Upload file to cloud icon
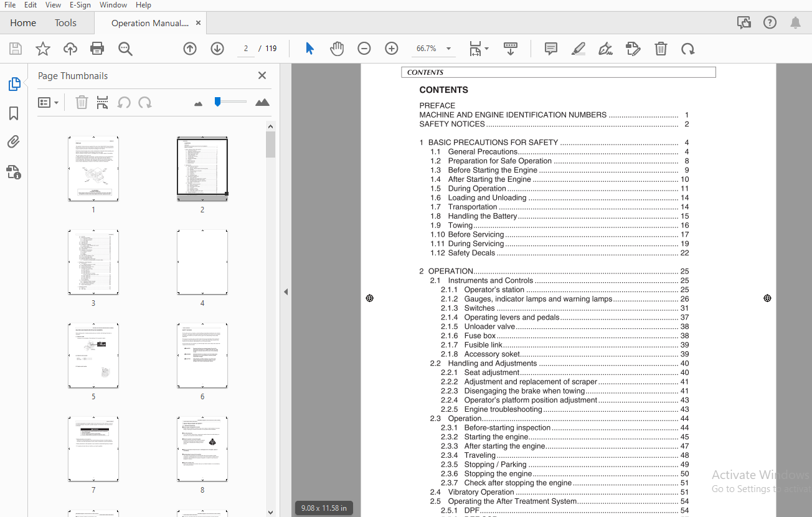The width and height of the screenshot is (812, 517). point(70,49)
